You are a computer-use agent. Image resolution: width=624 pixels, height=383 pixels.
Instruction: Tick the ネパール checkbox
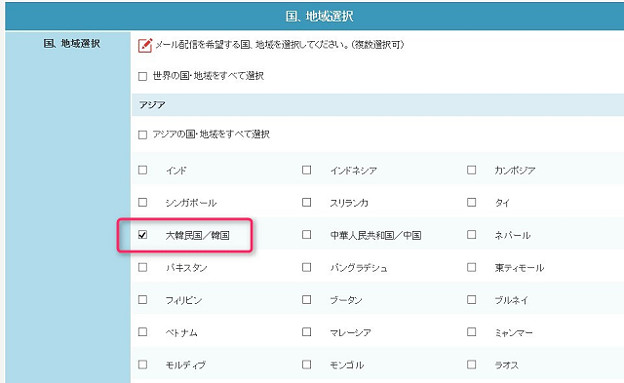472,234
